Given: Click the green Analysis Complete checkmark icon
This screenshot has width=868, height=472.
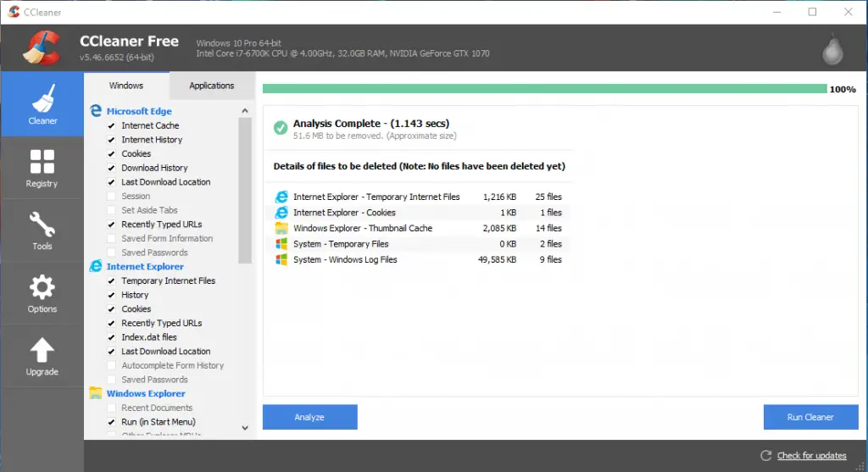Looking at the screenshot, I should 280,128.
